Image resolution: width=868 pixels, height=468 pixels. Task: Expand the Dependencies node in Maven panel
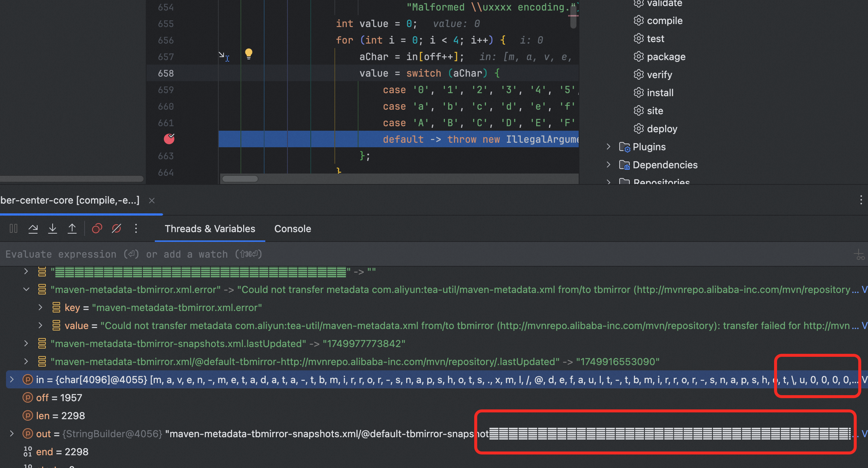pyautogui.click(x=608, y=165)
